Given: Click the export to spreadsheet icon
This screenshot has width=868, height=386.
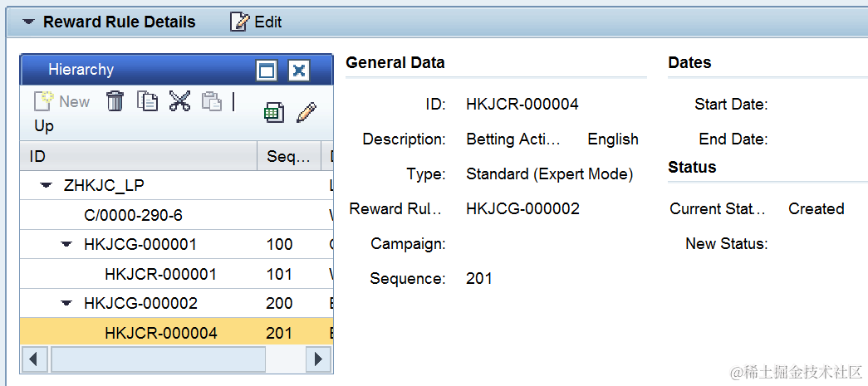Looking at the screenshot, I should click(274, 112).
